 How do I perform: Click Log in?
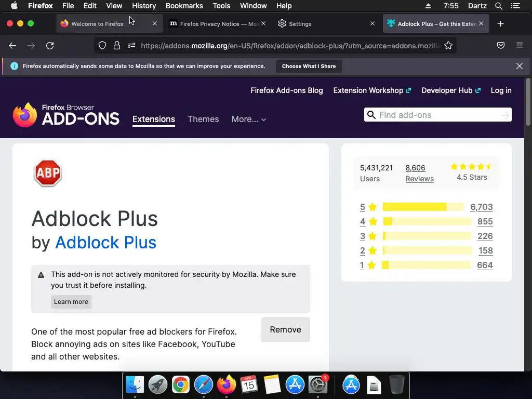click(x=501, y=90)
